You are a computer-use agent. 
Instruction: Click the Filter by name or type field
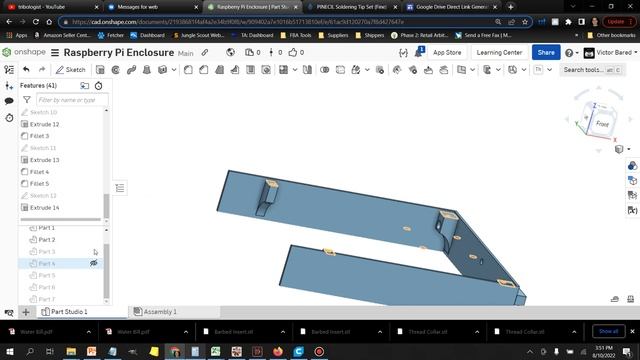[x=72, y=100]
